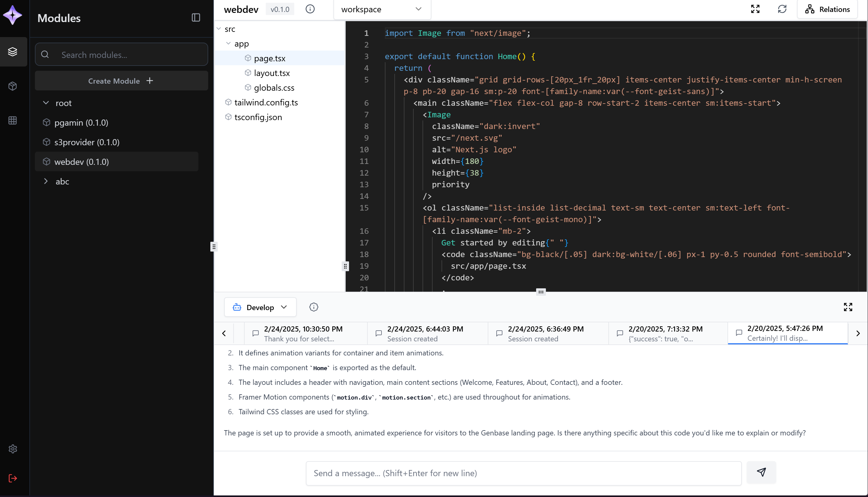Collapse the root modules section

coord(46,103)
